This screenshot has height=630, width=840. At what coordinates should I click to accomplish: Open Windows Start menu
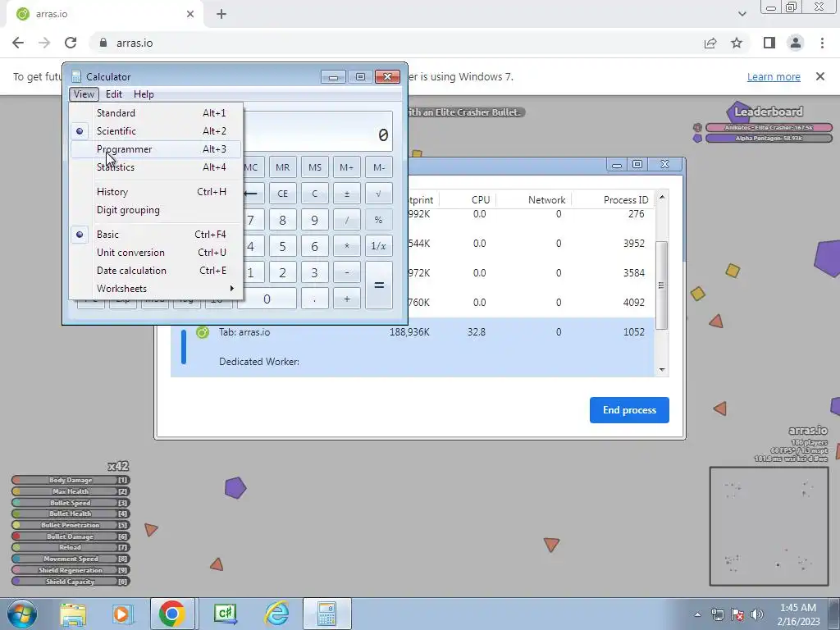tap(21, 614)
